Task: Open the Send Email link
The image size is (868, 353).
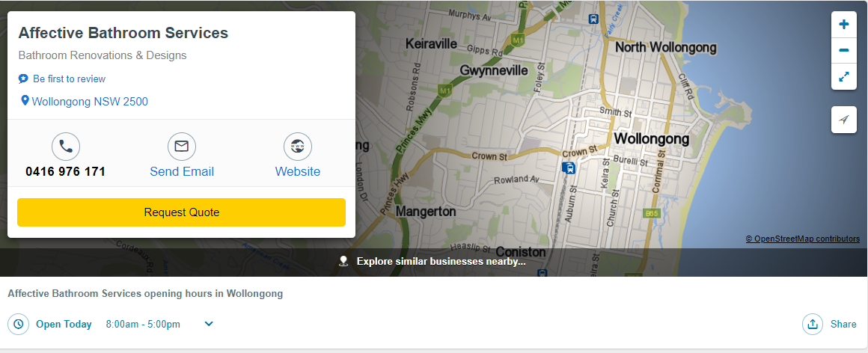Action: point(182,171)
